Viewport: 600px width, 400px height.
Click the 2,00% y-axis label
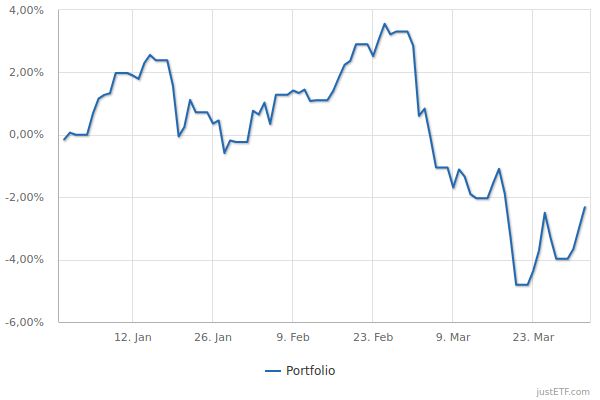click(x=28, y=73)
